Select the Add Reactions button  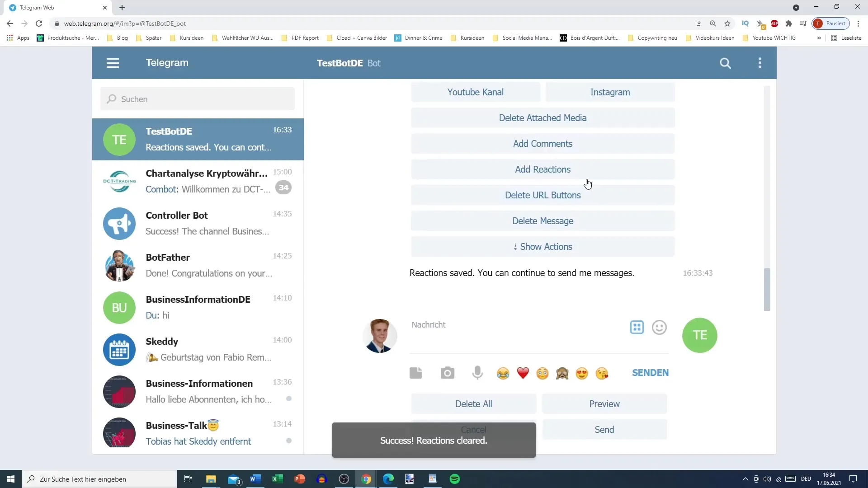542,169
